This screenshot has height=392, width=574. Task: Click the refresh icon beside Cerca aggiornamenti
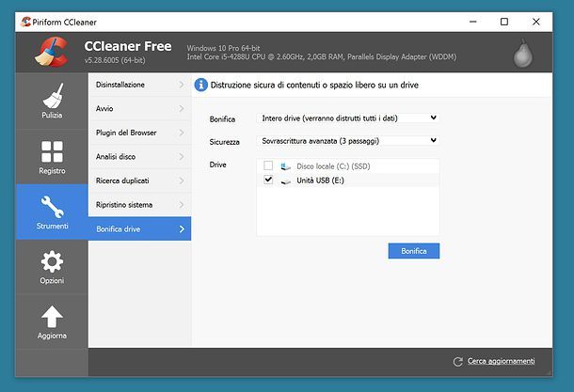tap(458, 362)
